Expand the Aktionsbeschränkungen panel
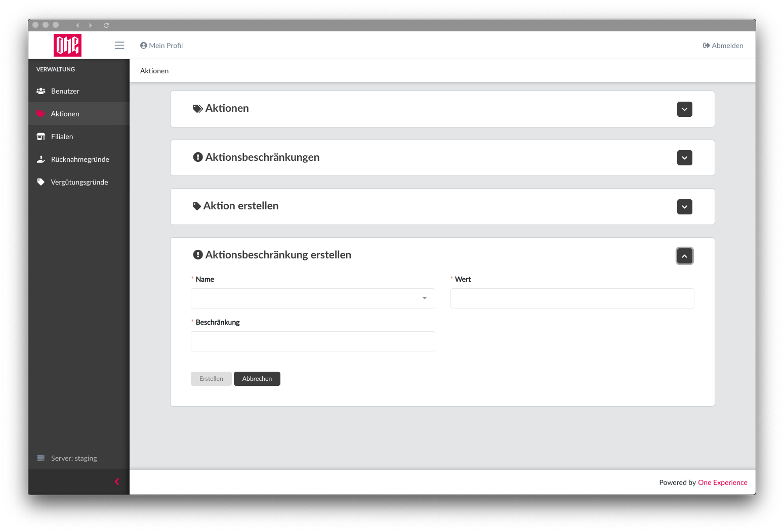The height and width of the screenshot is (532, 784). coord(684,158)
